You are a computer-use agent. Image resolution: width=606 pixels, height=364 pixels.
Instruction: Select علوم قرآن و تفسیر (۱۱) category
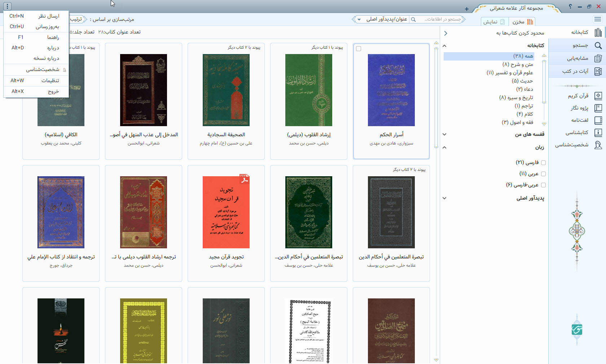510,73
